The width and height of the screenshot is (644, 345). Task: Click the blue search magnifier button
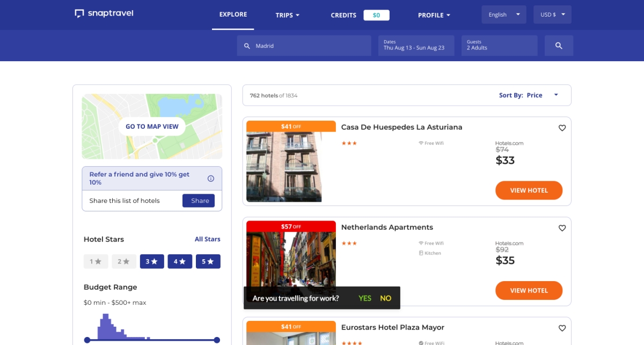tap(559, 46)
